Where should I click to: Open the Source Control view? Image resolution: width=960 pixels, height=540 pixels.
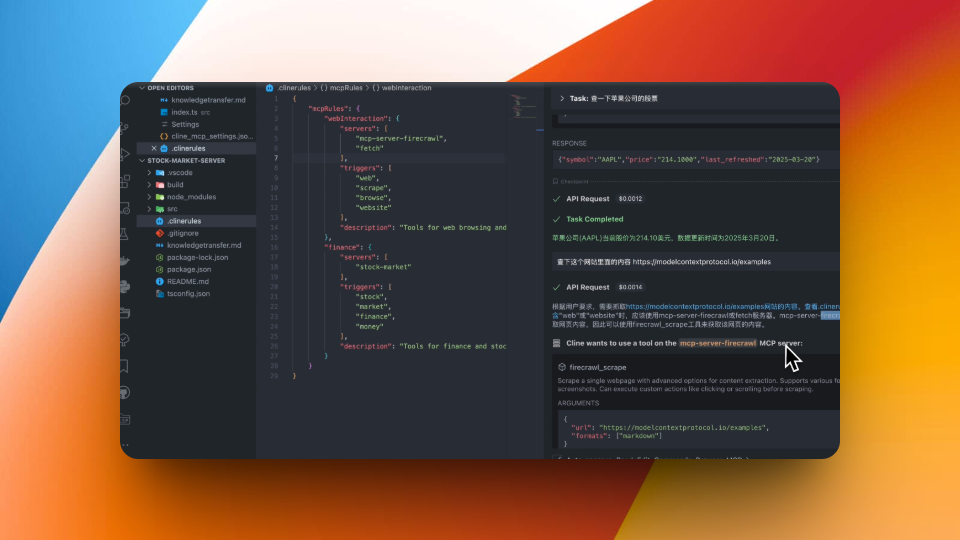pos(126,128)
